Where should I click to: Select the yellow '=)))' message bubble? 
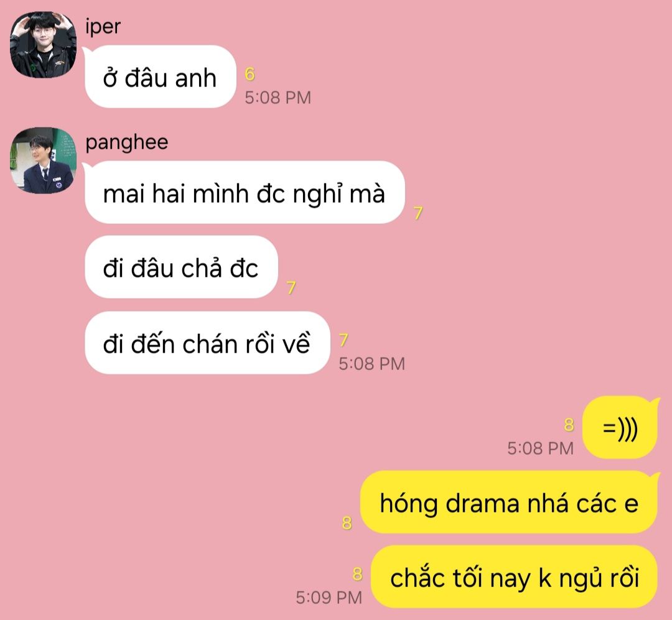[x=620, y=428]
